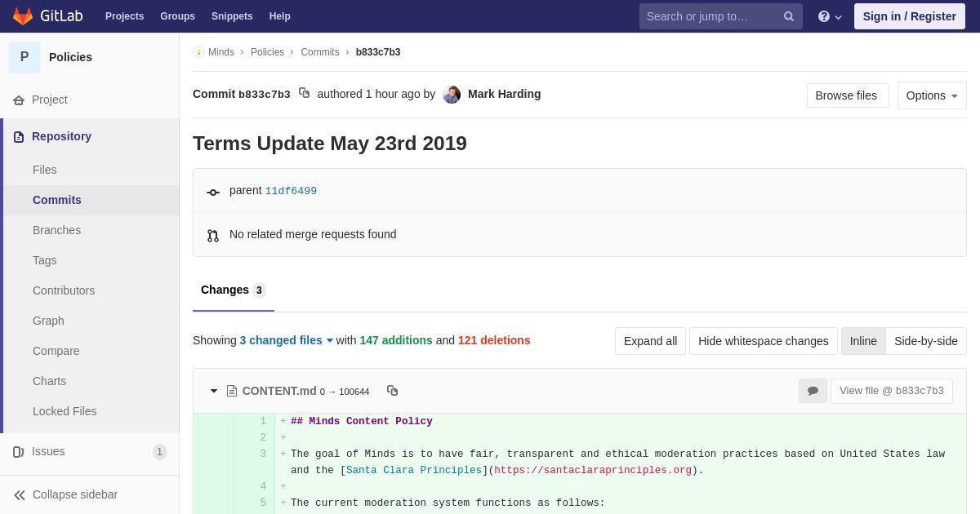Click the 121 deletions text

[494, 340]
